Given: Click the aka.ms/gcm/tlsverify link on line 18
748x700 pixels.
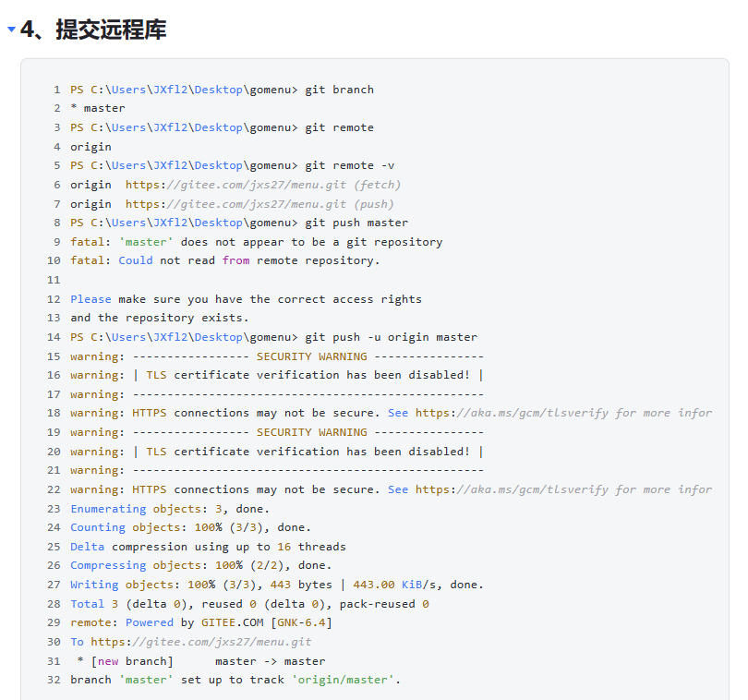Looking at the screenshot, I should point(517,413).
